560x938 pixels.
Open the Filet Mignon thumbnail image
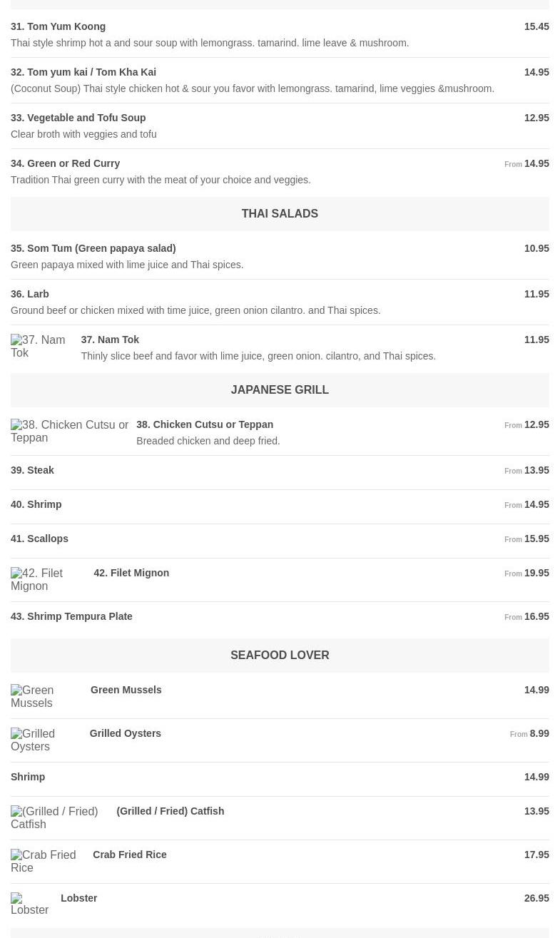coord(48,580)
